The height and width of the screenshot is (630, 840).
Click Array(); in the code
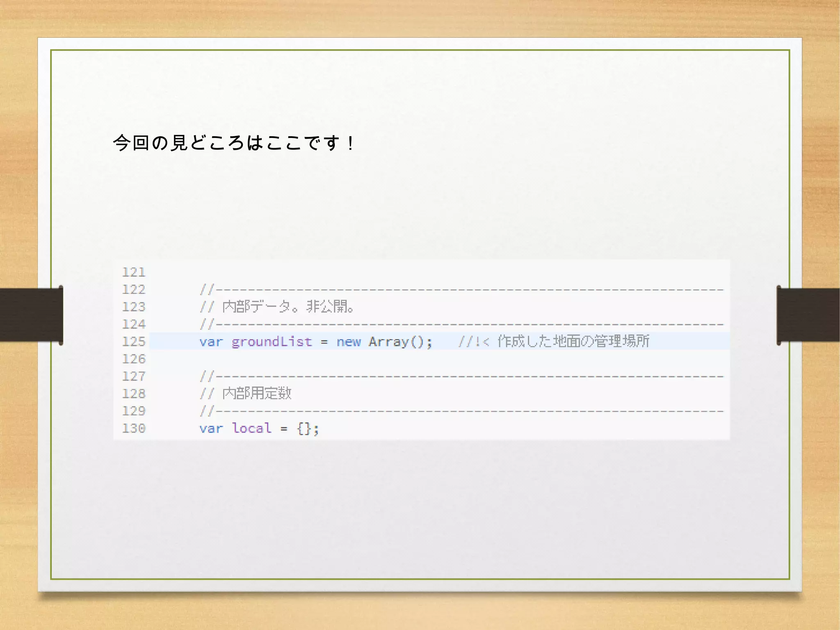(400, 341)
